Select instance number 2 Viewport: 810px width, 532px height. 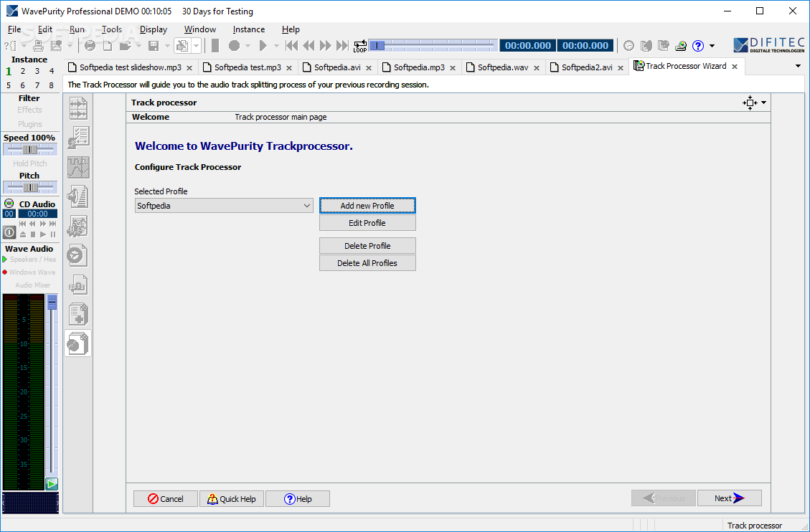pyautogui.click(x=23, y=71)
